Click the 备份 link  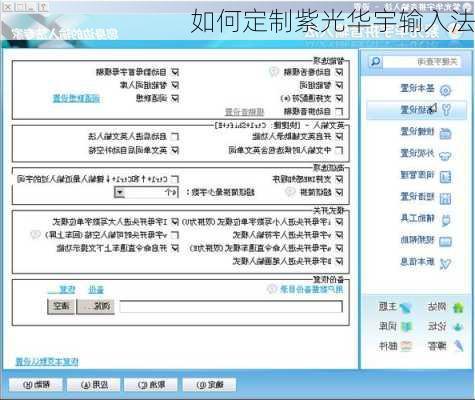96,290
